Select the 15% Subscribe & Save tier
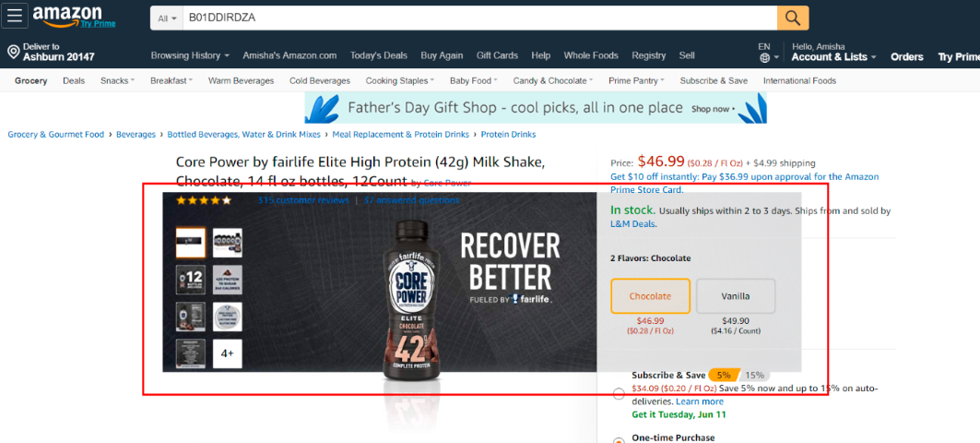Image resolution: width=980 pixels, height=443 pixels. [754, 376]
